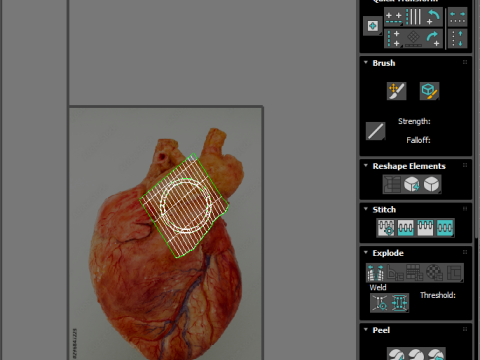Click Stitch to Target icon

[x=386, y=228]
